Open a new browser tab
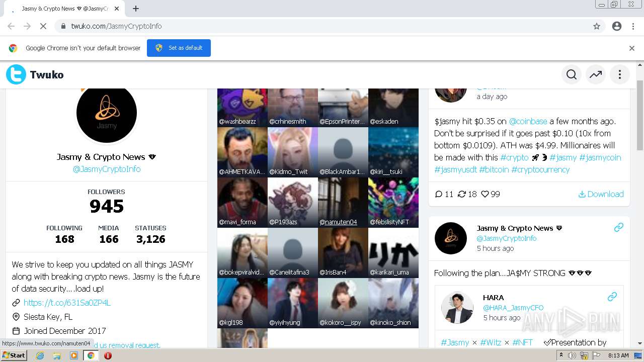 point(136,9)
